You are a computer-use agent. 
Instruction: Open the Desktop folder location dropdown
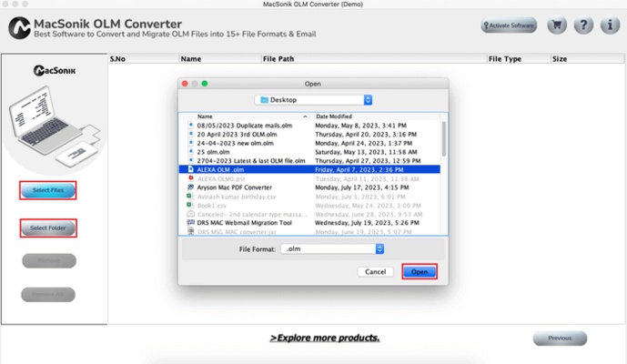[x=313, y=99]
